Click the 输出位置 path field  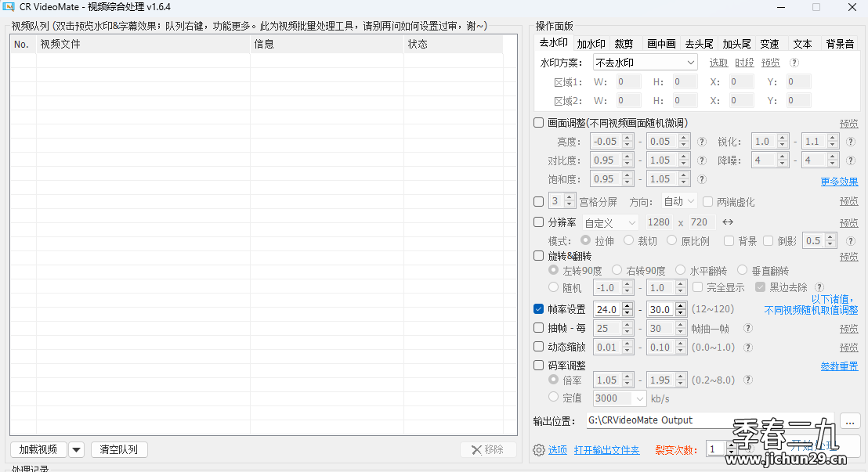(x=711, y=420)
